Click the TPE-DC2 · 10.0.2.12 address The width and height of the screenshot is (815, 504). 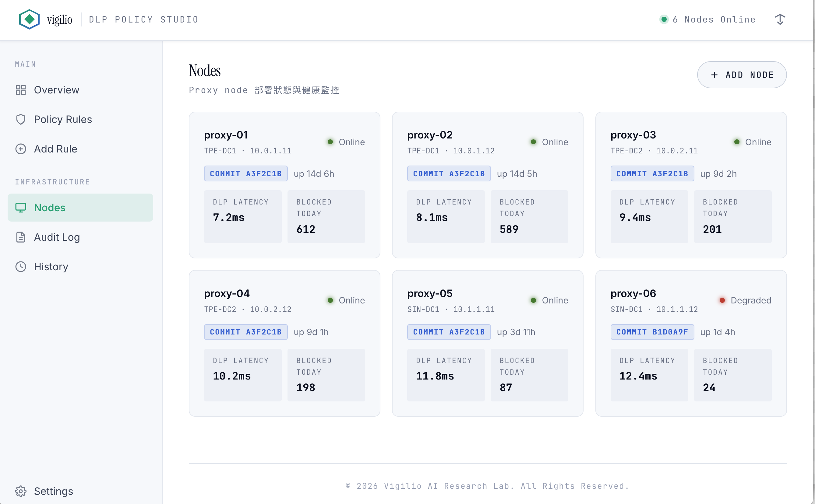coord(248,309)
